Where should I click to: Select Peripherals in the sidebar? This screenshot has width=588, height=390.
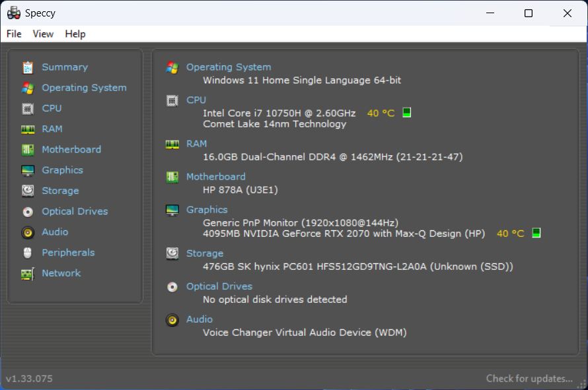(68, 253)
